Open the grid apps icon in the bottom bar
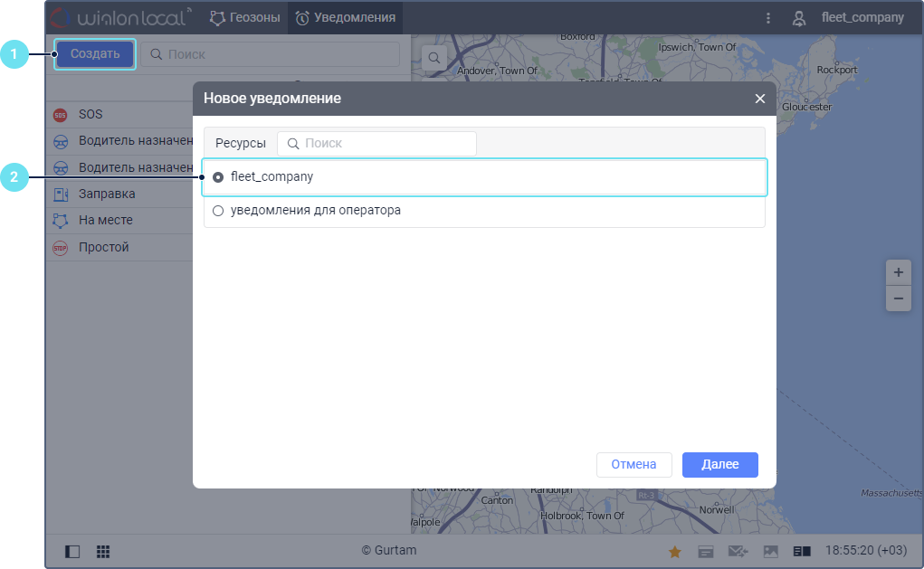The height and width of the screenshot is (569, 924). click(x=103, y=551)
